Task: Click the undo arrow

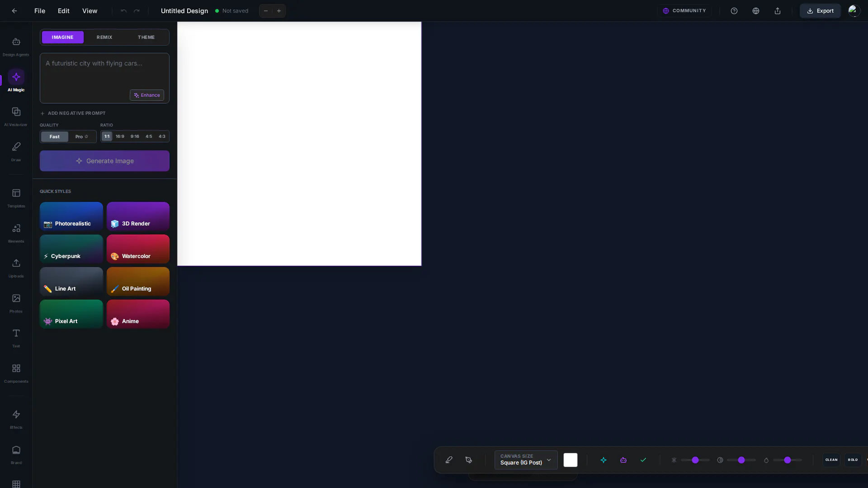Action: [x=123, y=11]
